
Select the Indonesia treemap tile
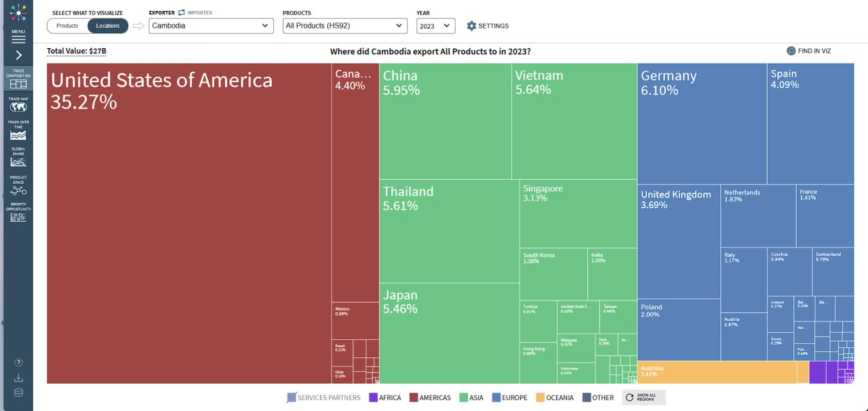click(x=576, y=372)
